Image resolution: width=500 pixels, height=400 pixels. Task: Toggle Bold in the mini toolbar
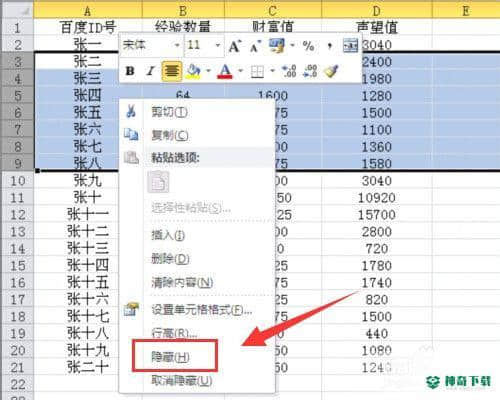(130, 71)
